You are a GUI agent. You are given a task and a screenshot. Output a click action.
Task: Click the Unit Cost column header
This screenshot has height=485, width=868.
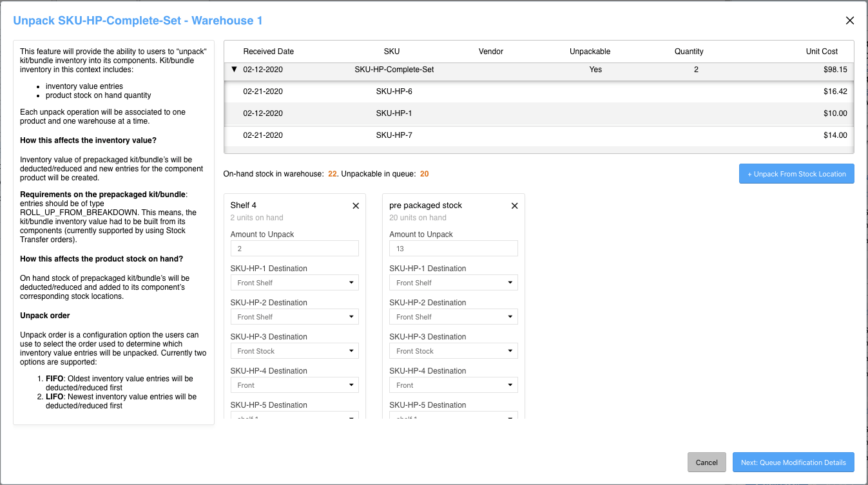click(x=822, y=52)
